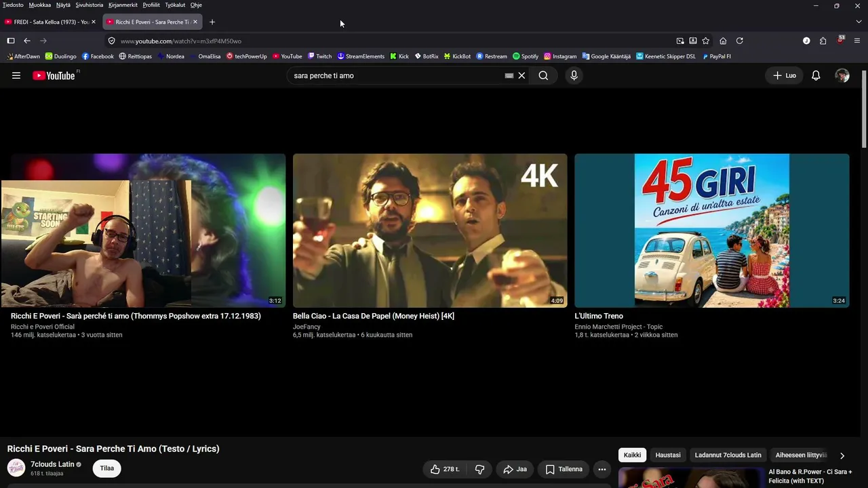Open the Twitch bookmark
Screen dimensions: 868x488
[319, 56]
